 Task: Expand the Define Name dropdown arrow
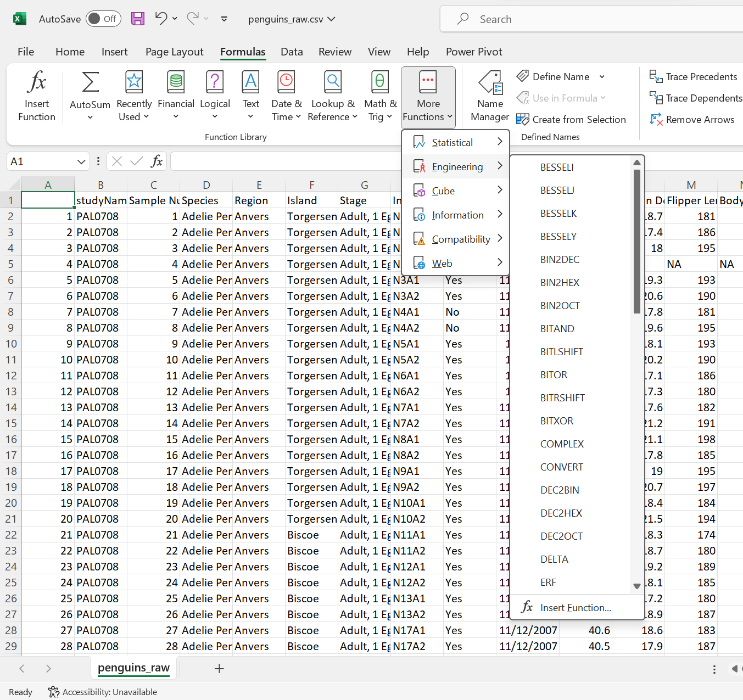point(602,77)
